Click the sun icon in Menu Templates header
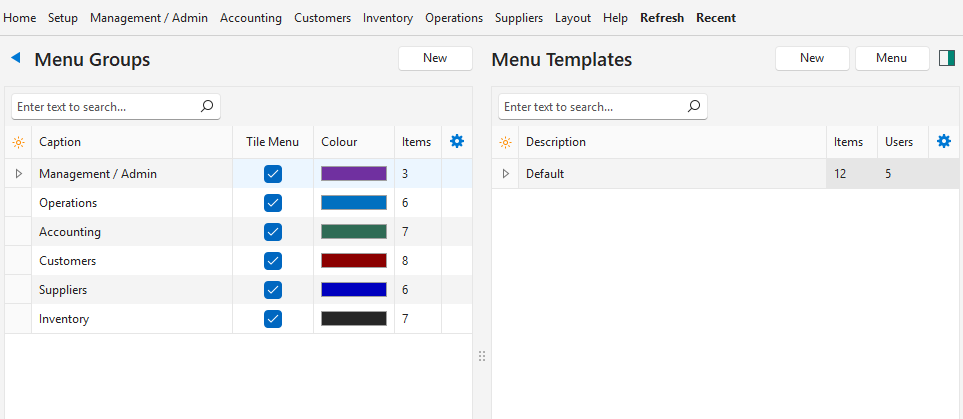 point(505,143)
